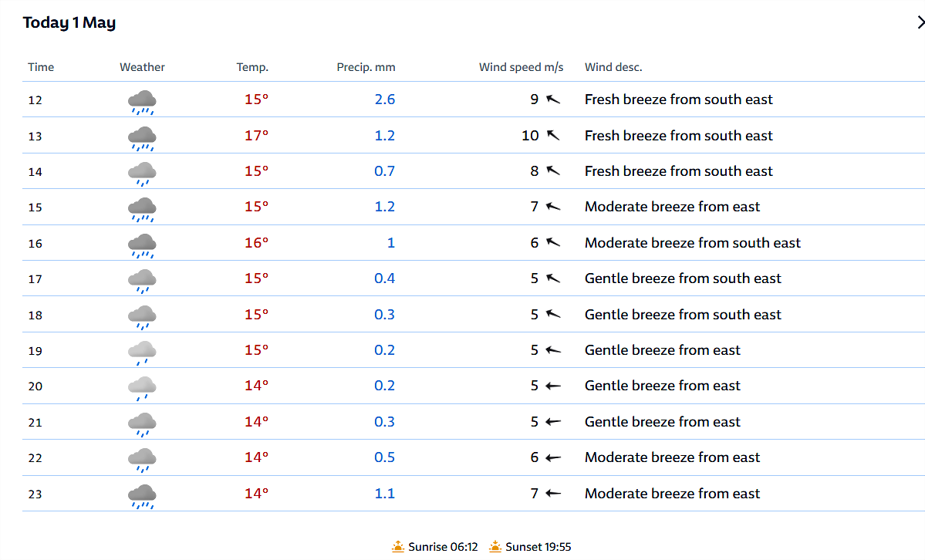
Task: Click Moderate breeze from south east description
Action: (693, 242)
